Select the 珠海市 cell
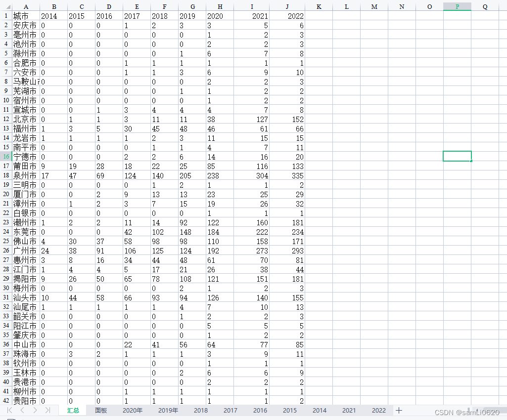Viewport: 507px width, 420px height. [x=26, y=354]
